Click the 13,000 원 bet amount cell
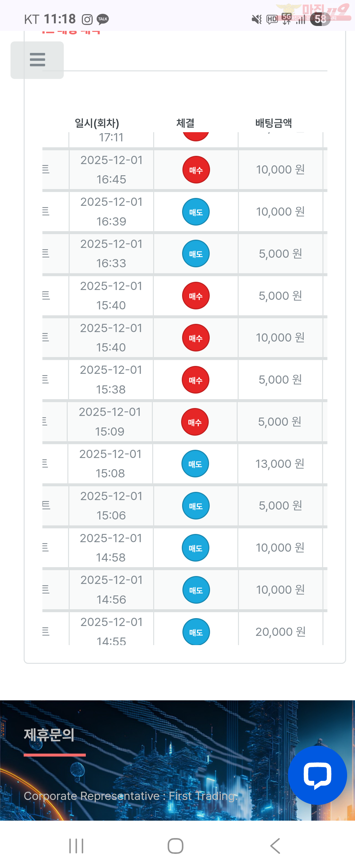This screenshot has width=355, height=868. click(279, 464)
